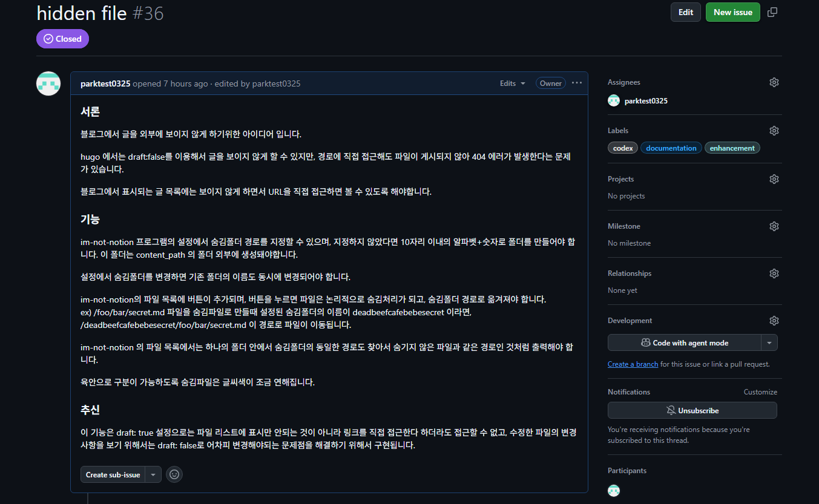Open the Milestone gear settings
Screen dimensions: 819x504
pos(774,226)
